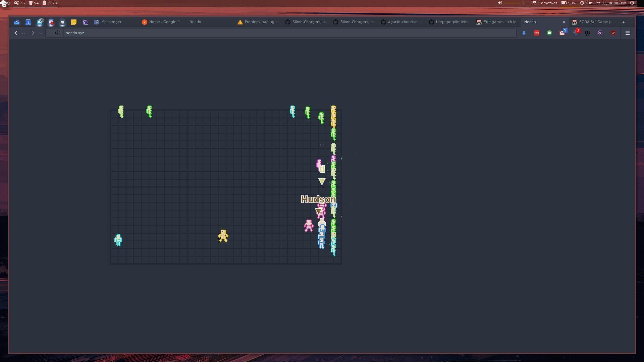Open the red LastPass extension
644x362 pixels.
(x=537, y=33)
